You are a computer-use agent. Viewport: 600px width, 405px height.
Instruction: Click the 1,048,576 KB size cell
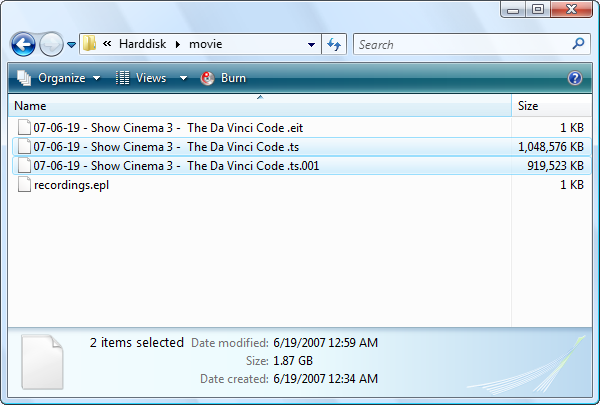551,147
